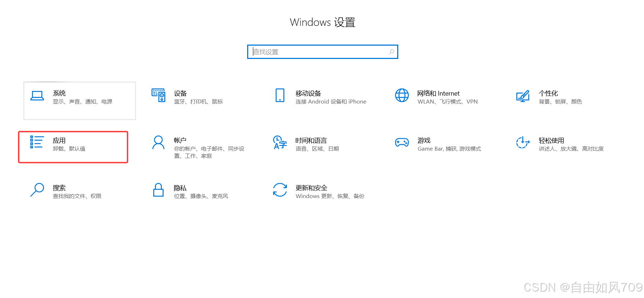Screen dimensions: 644x298
Task: Click description 查找我的文件、权限
Action: coord(77,196)
